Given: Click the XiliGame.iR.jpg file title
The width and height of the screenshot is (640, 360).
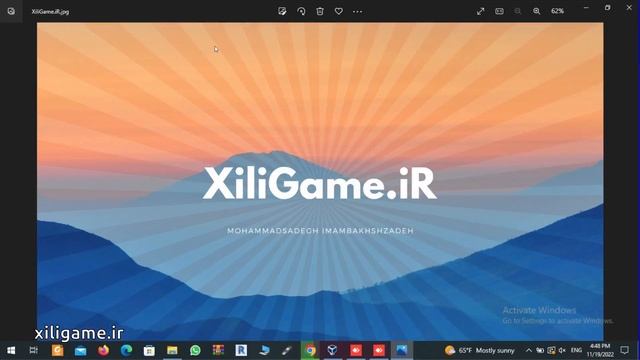Looking at the screenshot, I should (50, 11).
